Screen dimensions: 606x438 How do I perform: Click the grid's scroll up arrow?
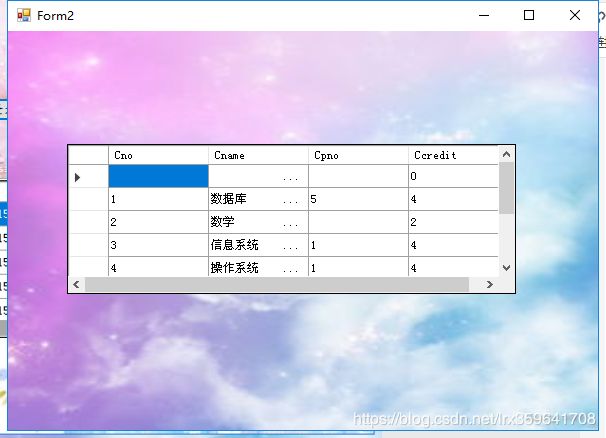point(506,155)
